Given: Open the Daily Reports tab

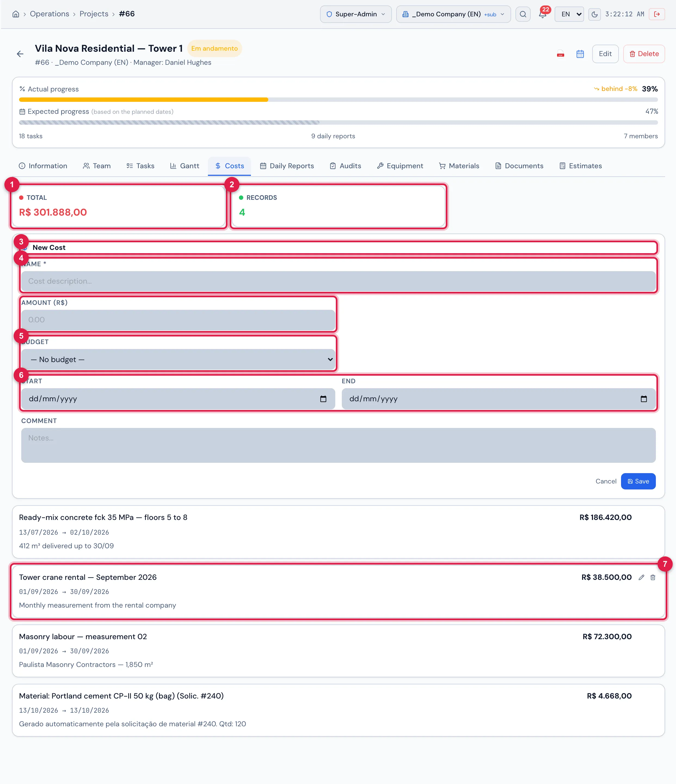Looking at the screenshot, I should (x=287, y=166).
